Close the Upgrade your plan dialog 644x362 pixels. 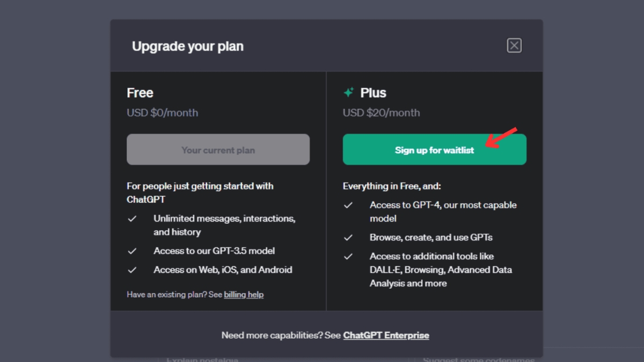[514, 46]
